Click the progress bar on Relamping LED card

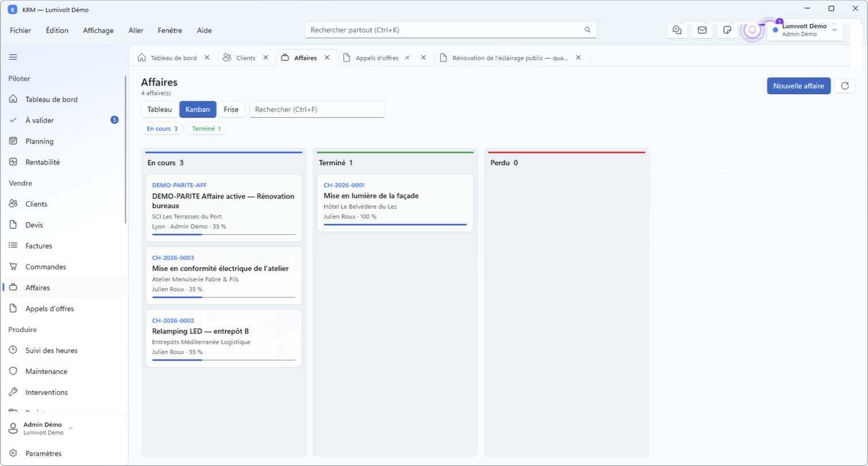tap(223, 360)
